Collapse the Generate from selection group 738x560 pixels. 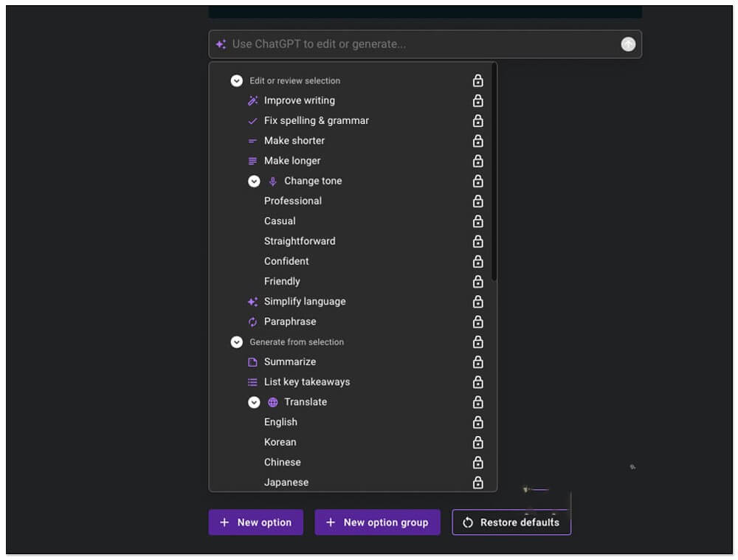click(237, 342)
